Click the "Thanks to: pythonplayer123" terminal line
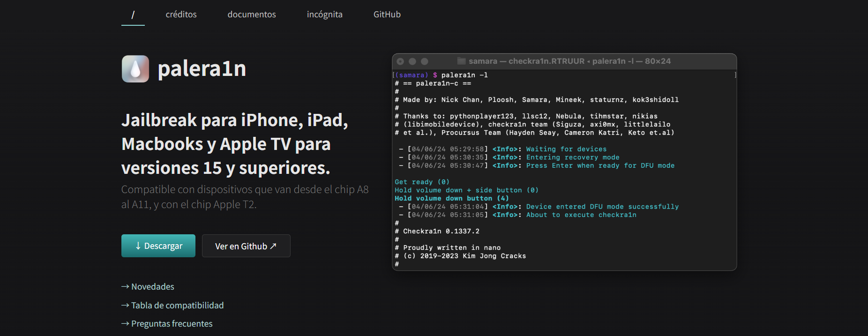 (x=526, y=116)
